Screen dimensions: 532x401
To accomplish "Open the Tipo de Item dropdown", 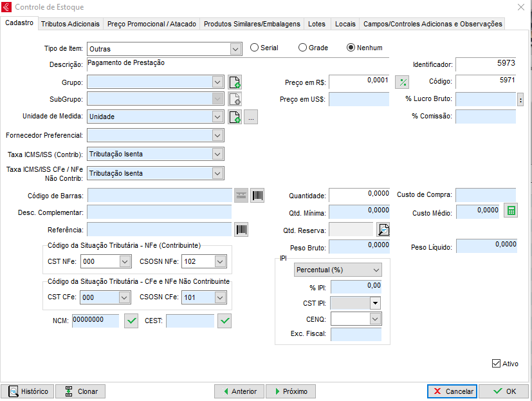I will point(235,49).
